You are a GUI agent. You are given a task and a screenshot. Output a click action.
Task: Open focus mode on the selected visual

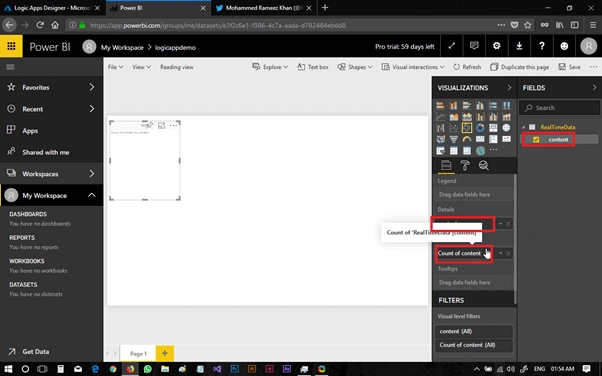click(162, 125)
